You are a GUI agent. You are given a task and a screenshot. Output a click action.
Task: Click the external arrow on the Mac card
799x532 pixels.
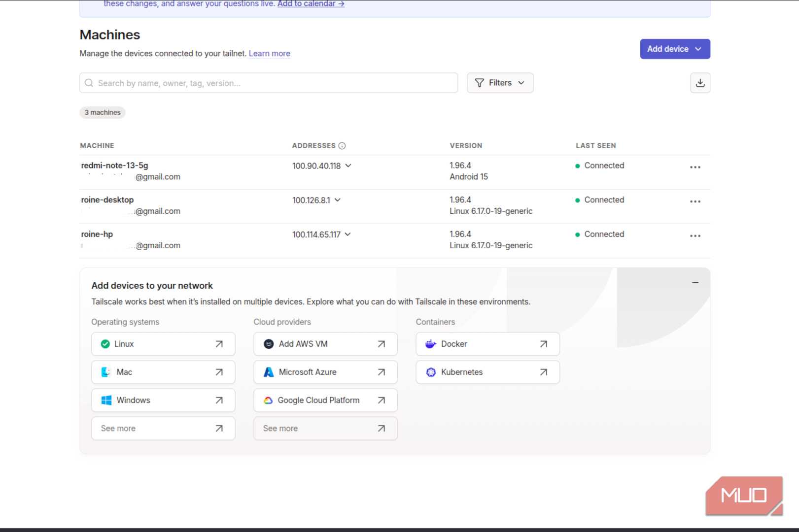point(219,372)
